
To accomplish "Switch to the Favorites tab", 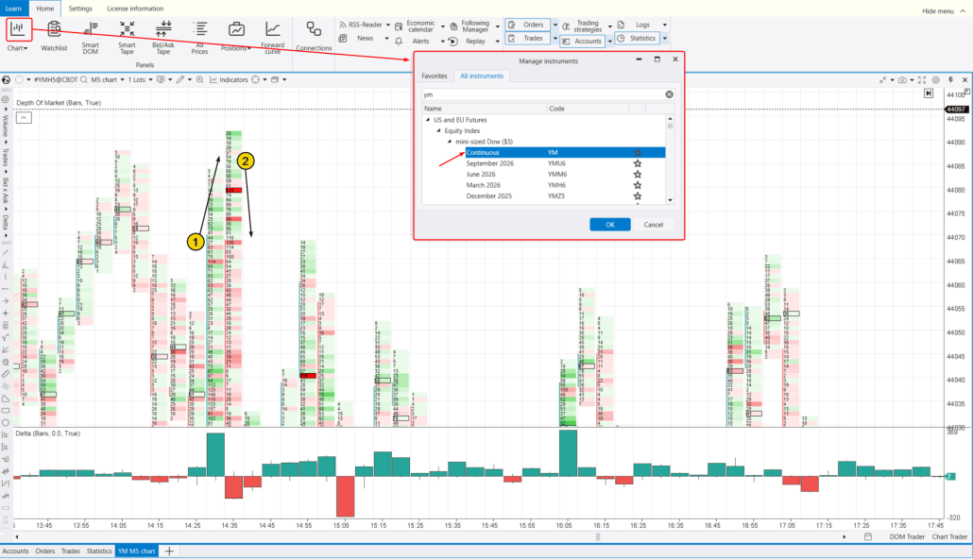I will [x=435, y=77].
